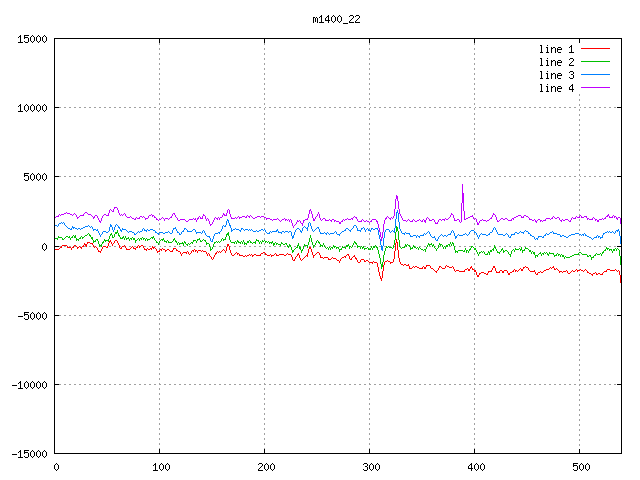Click the green line 2 legend sample
The width and height of the screenshot is (640, 480).
[x=595, y=62]
